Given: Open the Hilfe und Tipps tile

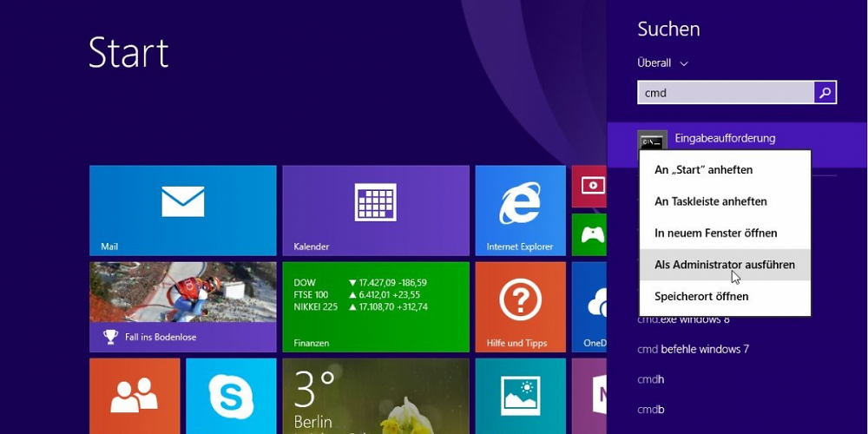Looking at the screenshot, I should pyautogui.click(x=520, y=306).
